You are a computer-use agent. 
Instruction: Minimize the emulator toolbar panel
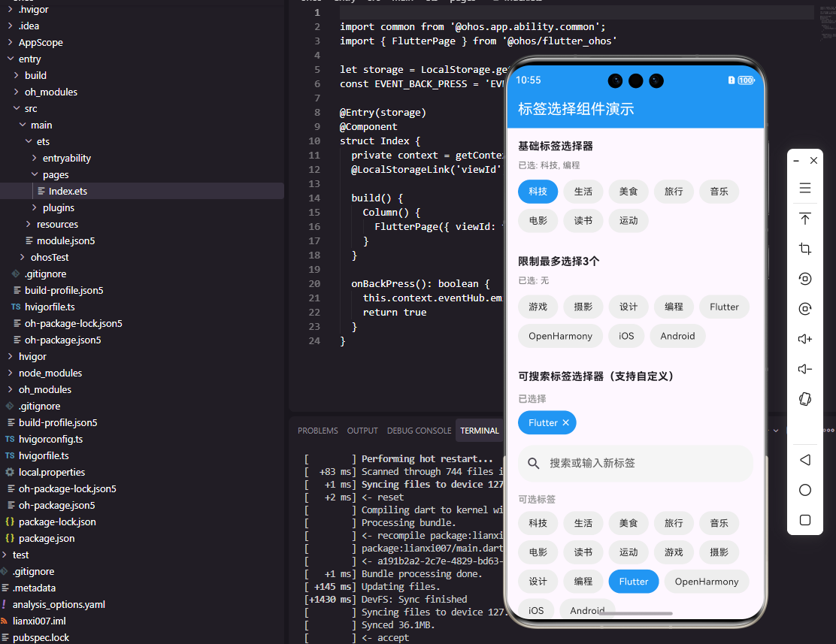coord(796,161)
